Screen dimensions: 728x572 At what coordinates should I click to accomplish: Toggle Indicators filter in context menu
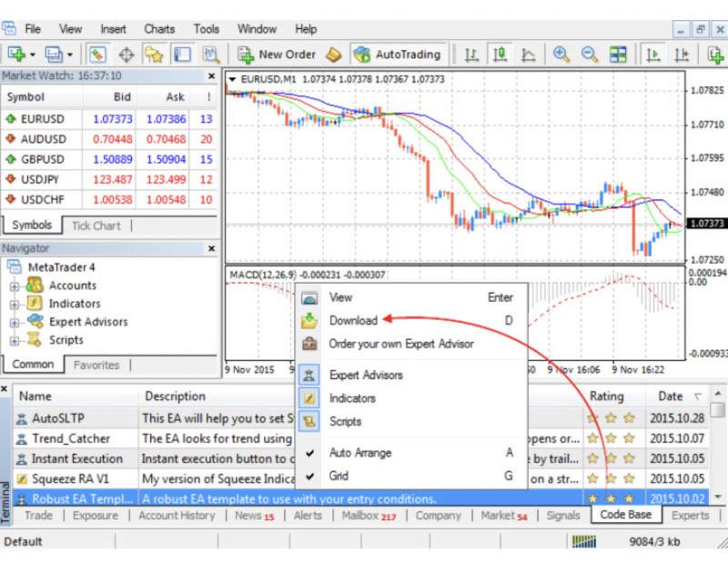pos(411,398)
